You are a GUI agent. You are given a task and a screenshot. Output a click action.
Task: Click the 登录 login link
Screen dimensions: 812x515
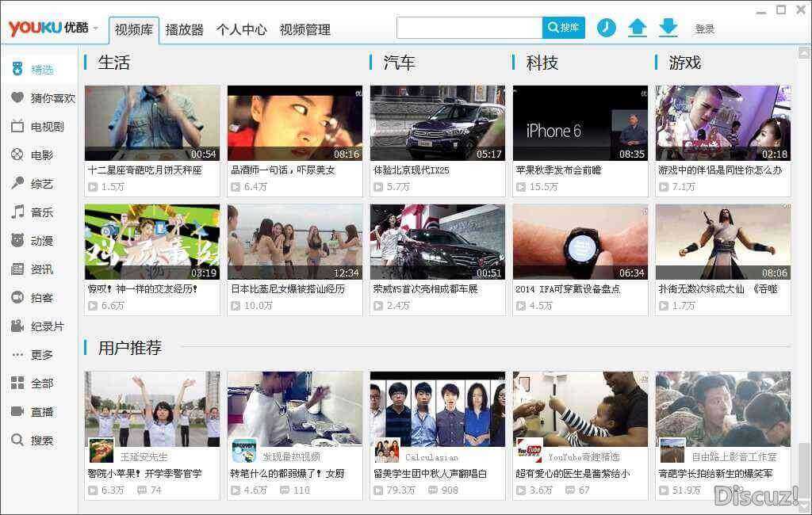coord(705,29)
